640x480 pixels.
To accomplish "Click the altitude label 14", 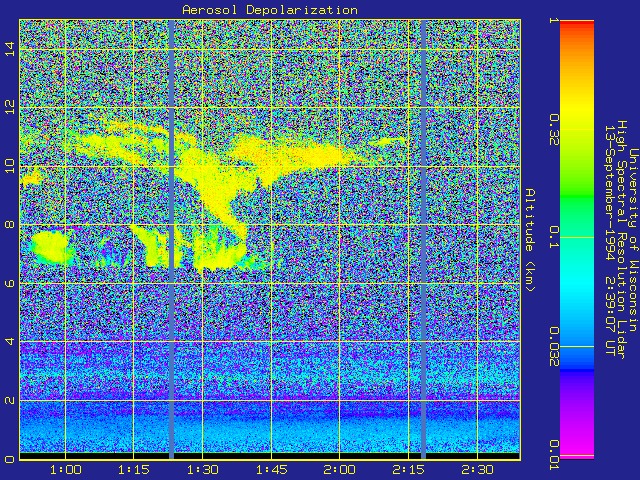I will (x=10, y=49).
